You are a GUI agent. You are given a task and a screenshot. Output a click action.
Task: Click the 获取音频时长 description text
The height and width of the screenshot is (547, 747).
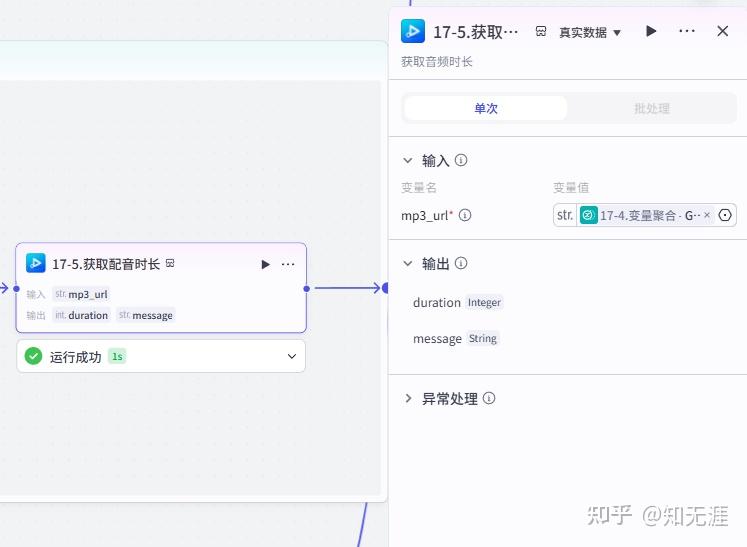(436, 61)
